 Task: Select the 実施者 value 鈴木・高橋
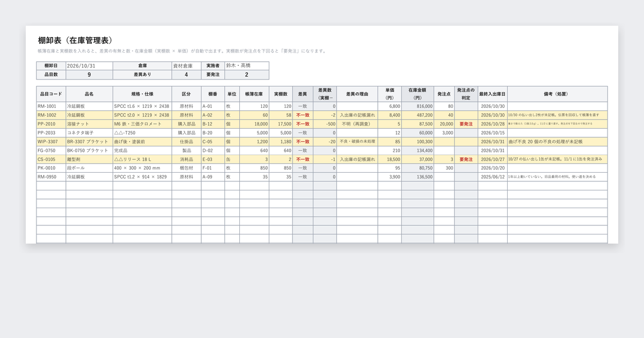[x=247, y=66]
